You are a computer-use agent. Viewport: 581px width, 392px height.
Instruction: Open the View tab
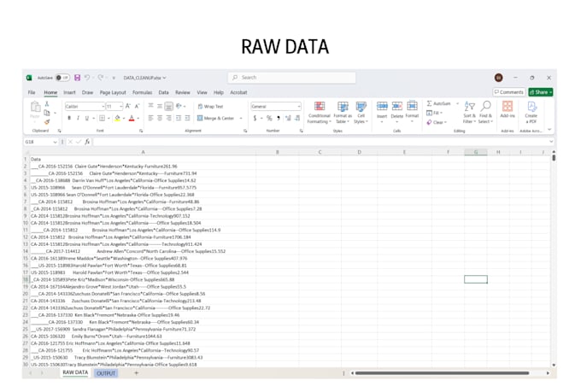pyautogui.click(x=202, y=92)
